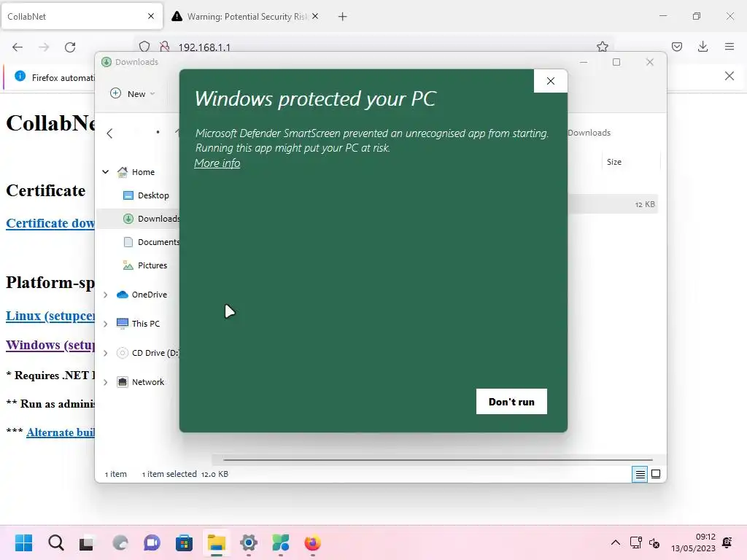Open taskbar Search
The height and width of the screenshot is (560, 747).
(x=55, y=542)
